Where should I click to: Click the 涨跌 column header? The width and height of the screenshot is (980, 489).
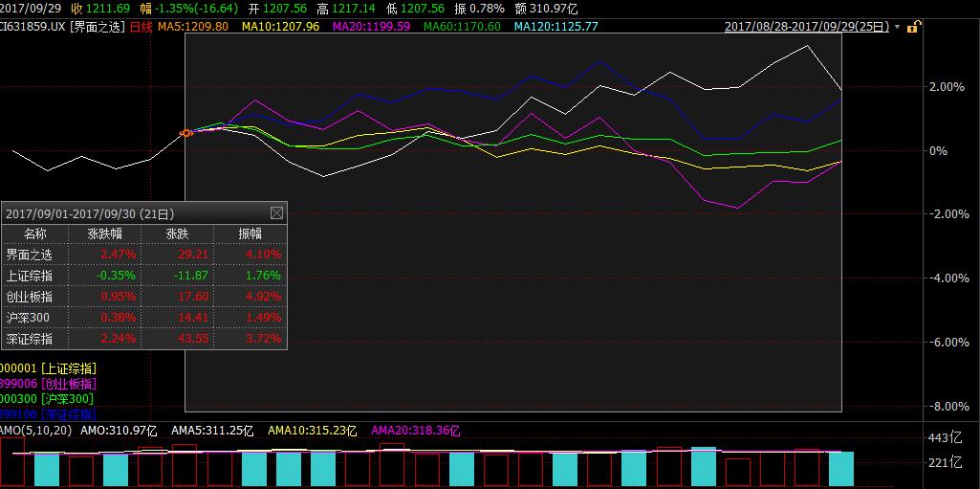[178, 233]
